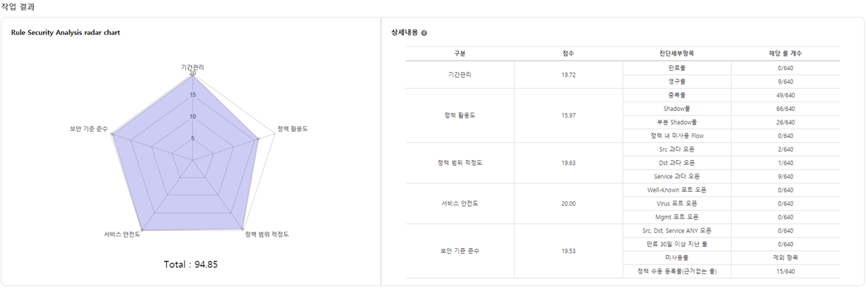Select the 서비스 안전도 radar axis label

point(122,234)
